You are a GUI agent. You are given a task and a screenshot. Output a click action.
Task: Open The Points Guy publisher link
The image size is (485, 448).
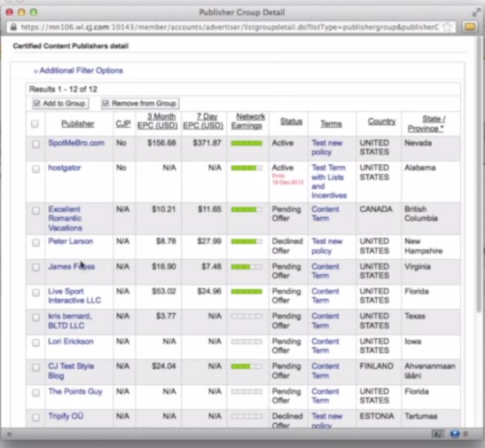[75, 392]
